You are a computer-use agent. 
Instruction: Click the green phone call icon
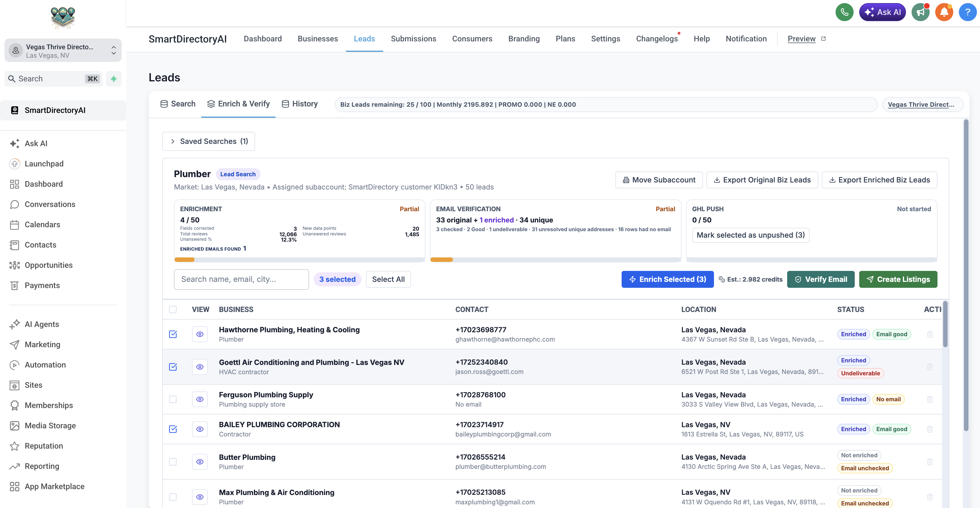[844, 12]
